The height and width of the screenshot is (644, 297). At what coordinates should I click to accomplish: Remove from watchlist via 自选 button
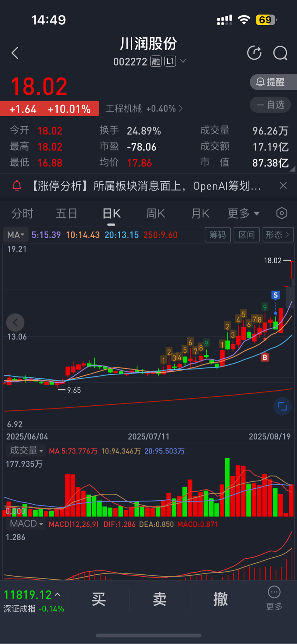click(270, 105)
